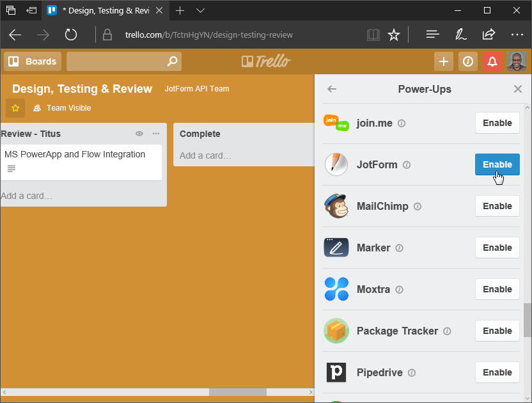
Task: Click the Create plus button
Action: tap(444, 61)
